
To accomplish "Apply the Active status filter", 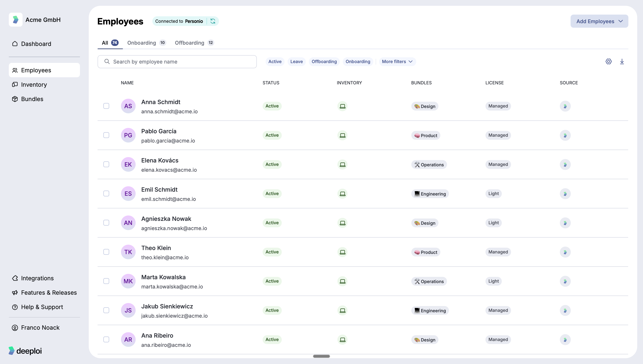I will point(275,62).
